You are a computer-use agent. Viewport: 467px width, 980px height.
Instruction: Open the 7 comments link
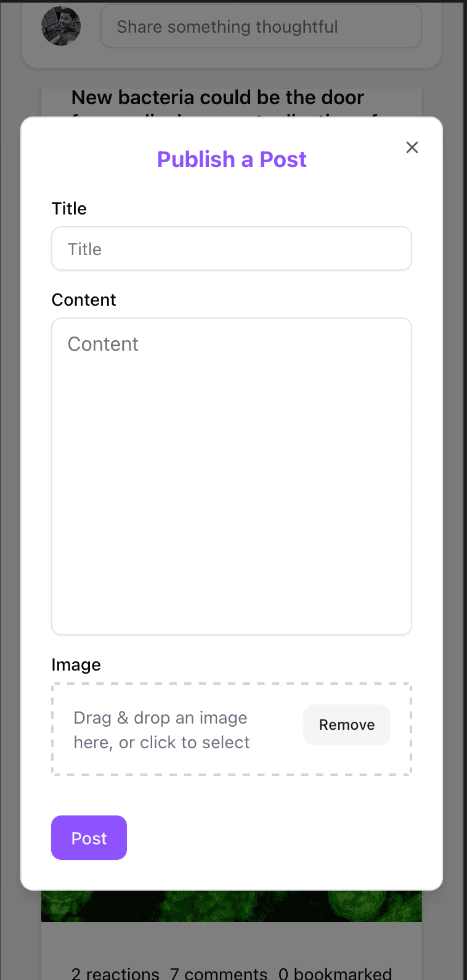(219, 973)
